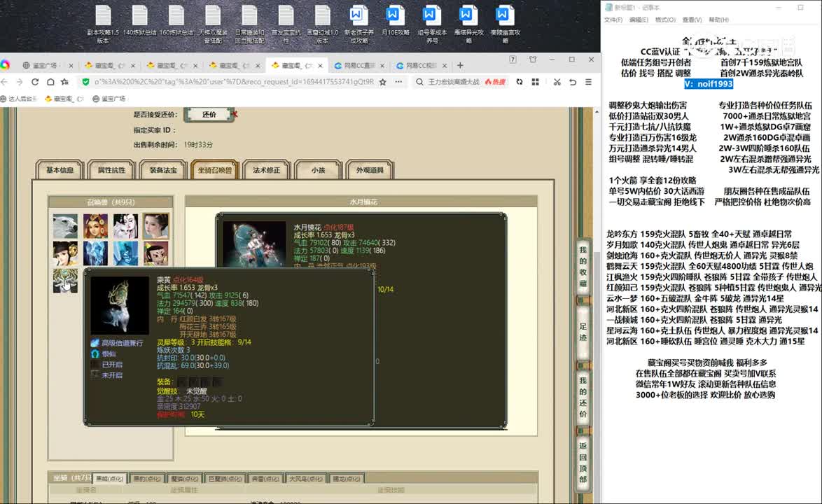Image resolution: width=822 pixels, height=504 pixels.
Task: Open the favorites star list icon
Action: (x=65, y=82)
